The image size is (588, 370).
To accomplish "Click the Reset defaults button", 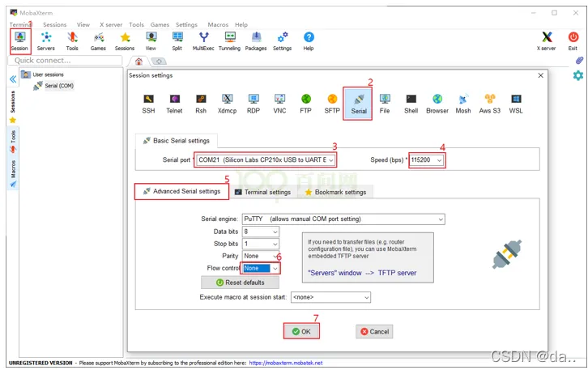I will point(240,283).
